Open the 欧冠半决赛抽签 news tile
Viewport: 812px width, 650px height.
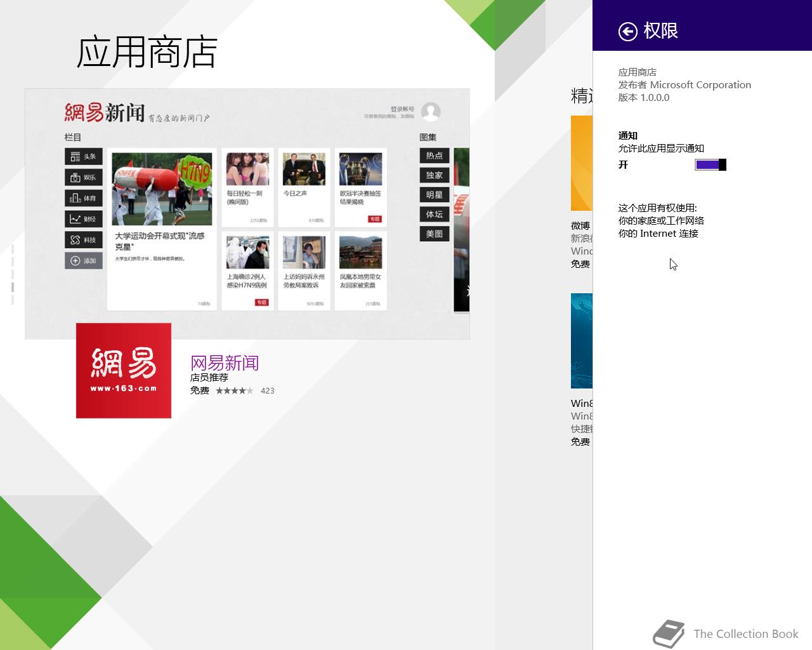360,188
